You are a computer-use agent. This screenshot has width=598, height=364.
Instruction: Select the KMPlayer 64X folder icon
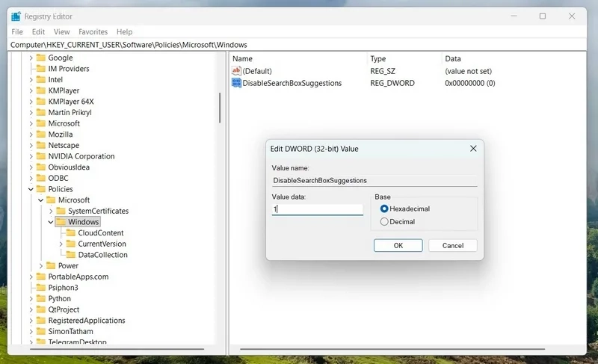pos(41,102)
